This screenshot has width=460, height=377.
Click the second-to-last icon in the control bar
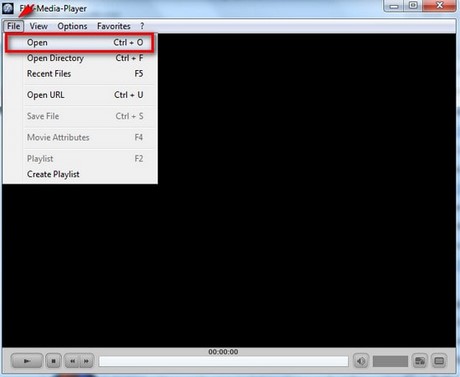click(420, 361)
